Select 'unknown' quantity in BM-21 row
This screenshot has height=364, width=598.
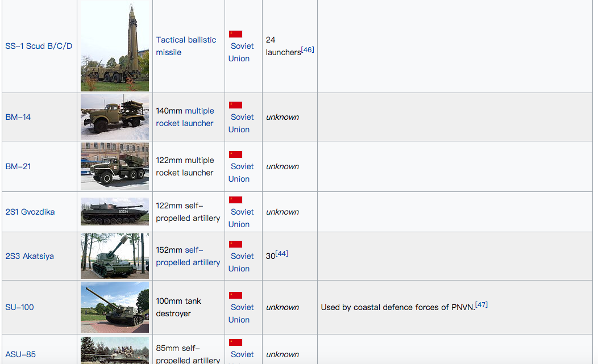pyautogui.click(x=283, y=166)
